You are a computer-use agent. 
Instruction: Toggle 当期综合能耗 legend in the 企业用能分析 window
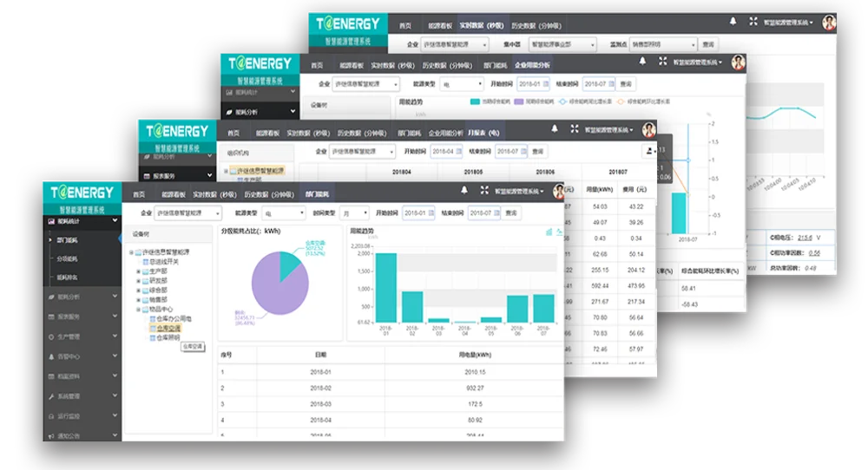point(490,101)
